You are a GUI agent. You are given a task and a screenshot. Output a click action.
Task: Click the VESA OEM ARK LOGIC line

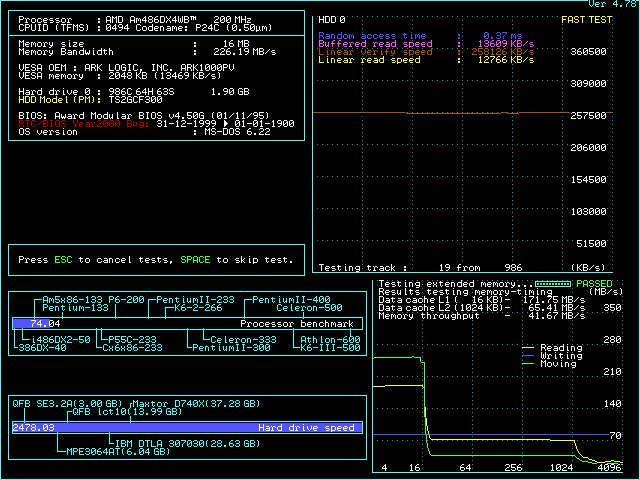click(127, 68)
